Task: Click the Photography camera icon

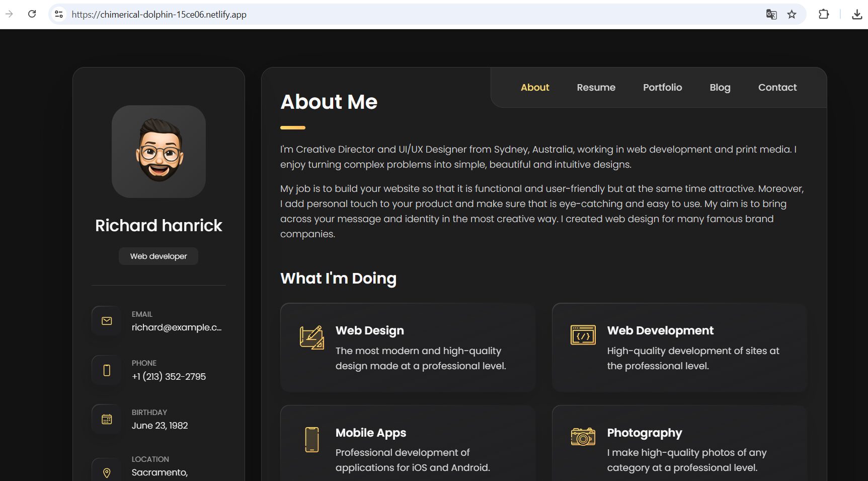Action: coord(583,437)
